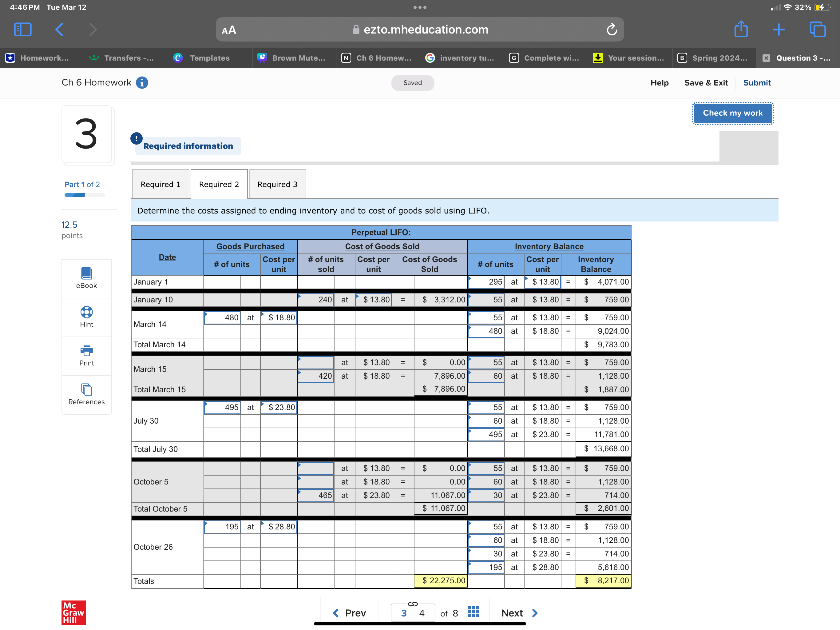Open Safari tab overview button
Image resolution: width=840 pixels, height=630 pixels.
(x=817, y=29)
